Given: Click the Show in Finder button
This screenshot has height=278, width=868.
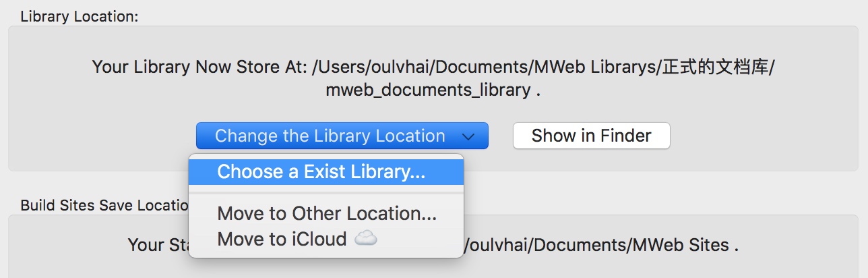Looking at the screenshot, I should [x=591, y=136].
